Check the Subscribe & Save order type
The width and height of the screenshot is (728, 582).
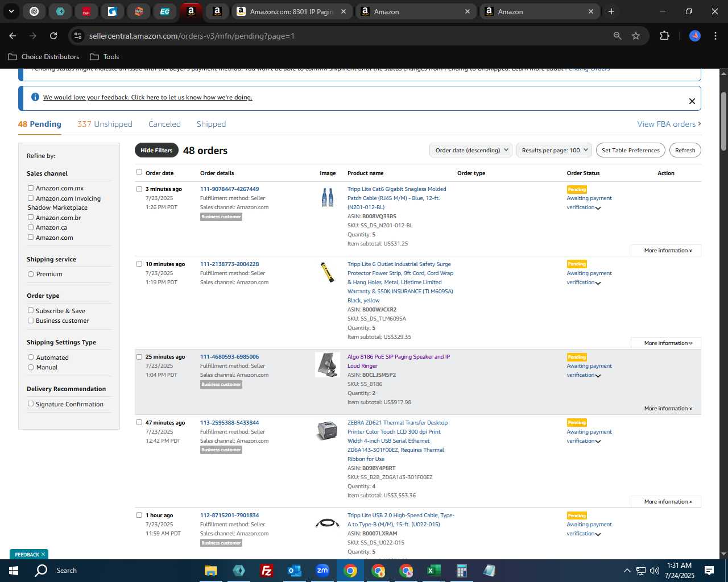pos(31,310)
